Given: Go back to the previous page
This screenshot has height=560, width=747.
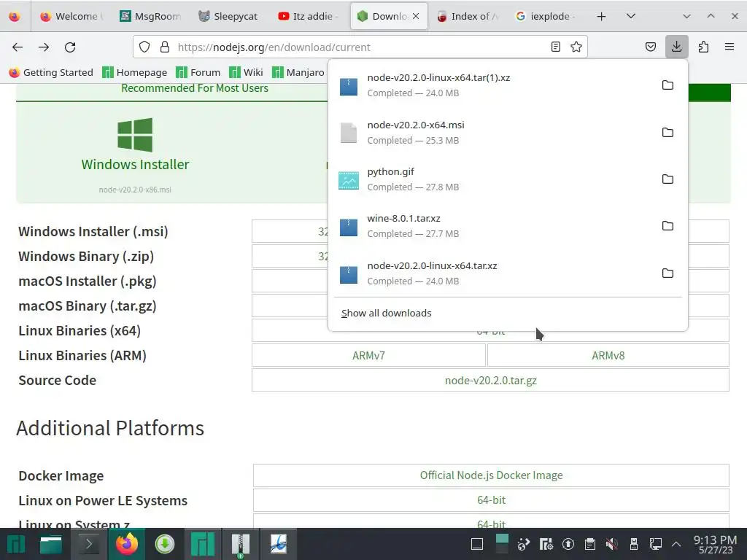Looking at the screenshot, I should click(18, 47).
